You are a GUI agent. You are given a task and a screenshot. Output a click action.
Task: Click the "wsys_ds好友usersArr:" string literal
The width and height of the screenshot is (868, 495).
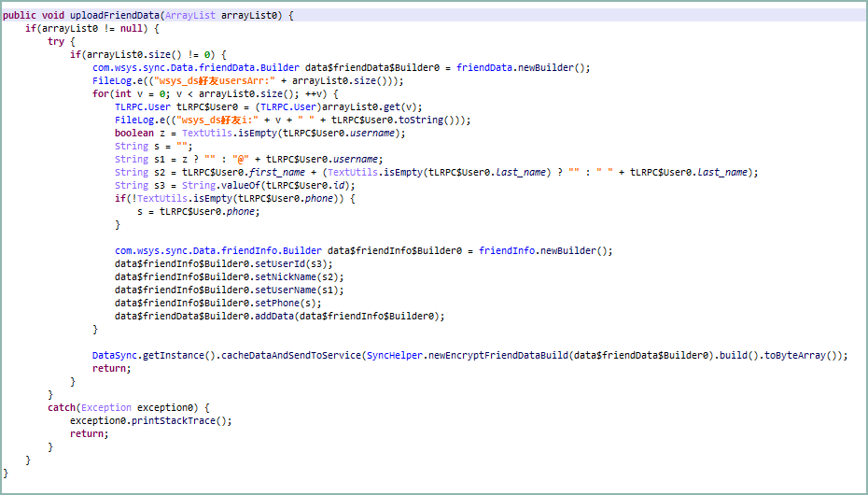[x=215, y=81]
